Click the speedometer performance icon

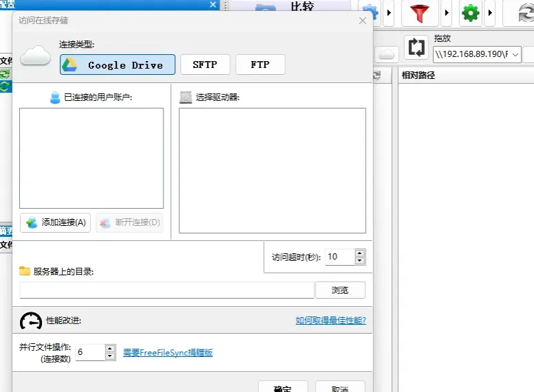click(31, 321)
